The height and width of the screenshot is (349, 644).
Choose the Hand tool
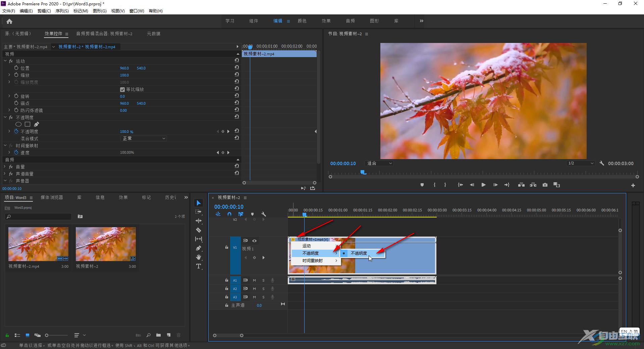(199, 257)
